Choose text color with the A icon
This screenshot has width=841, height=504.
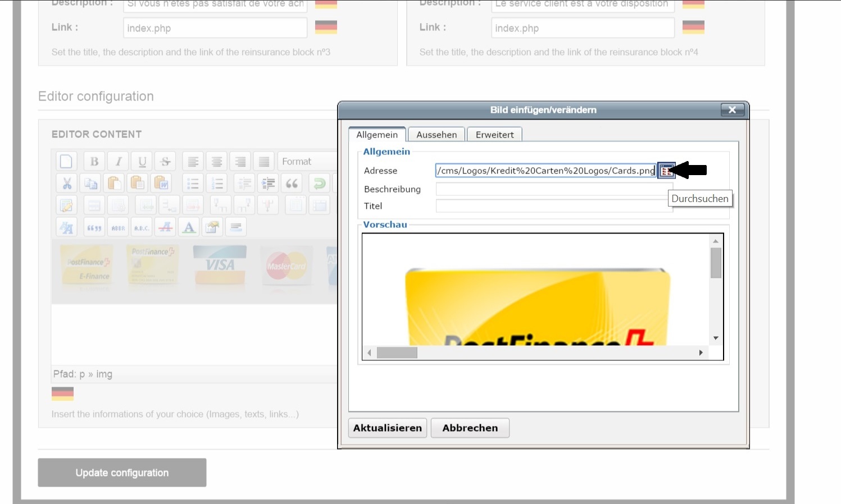tap(189, 227)
